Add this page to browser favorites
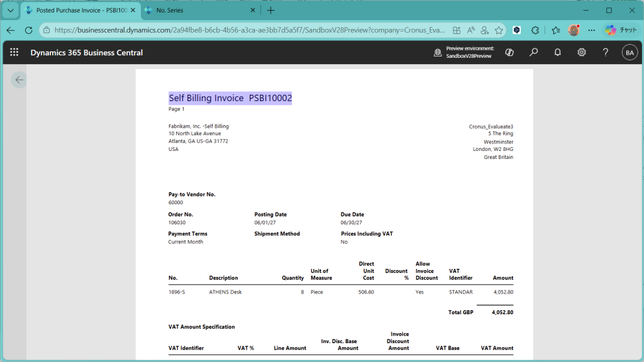Viewport: 644px width, 362px height. coord(499,30)
